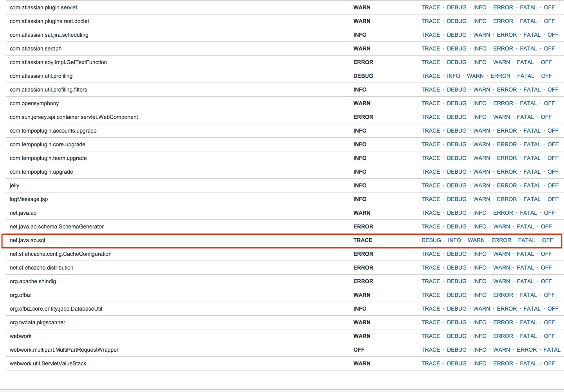The height and width of the screenshot is (392, 564).
Task: Set com.atlassian.sal.jira.scheduling level to WARN
Action: [x=481, y=35]
